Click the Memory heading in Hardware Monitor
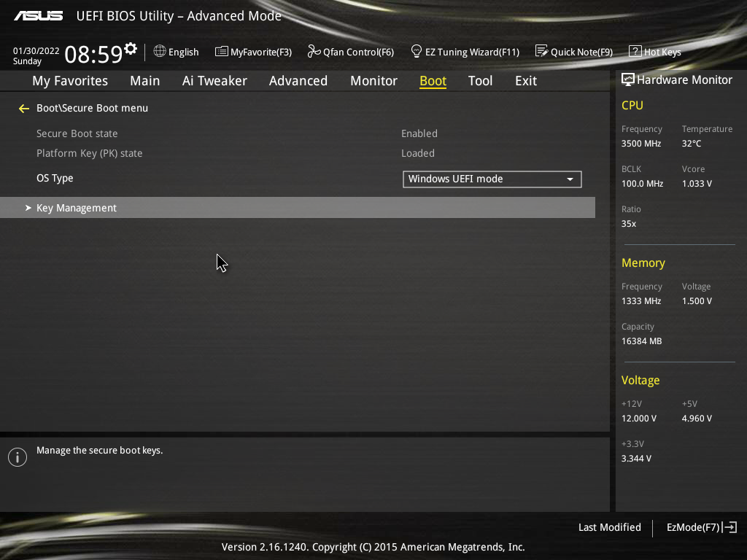Viewport: 747px width, 560px height. (x=643, y=262)
